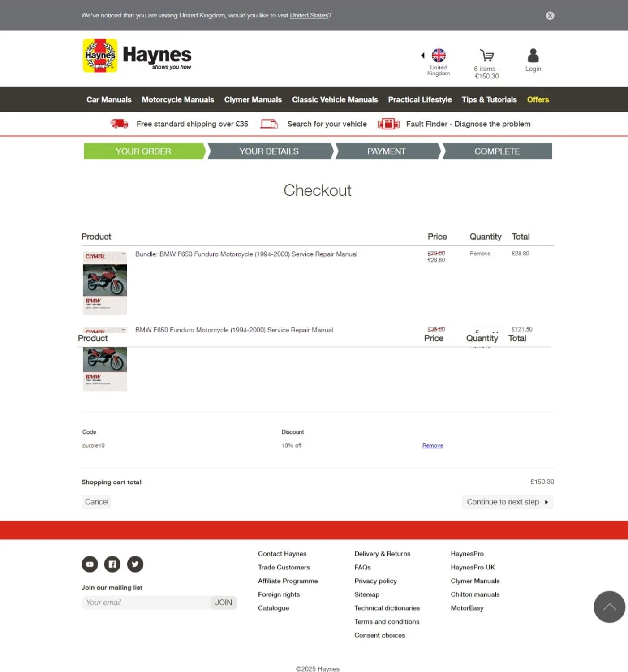The height and width of the screenshot is (672, 628).
Task: Click Continue to next step
Action: pos(508,502)
